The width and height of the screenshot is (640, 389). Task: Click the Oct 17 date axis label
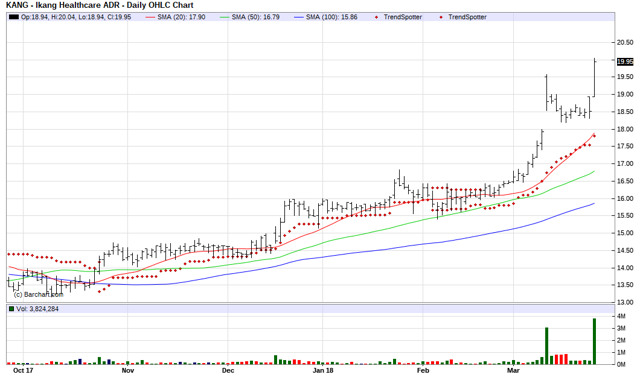click(x=23, y=370)
